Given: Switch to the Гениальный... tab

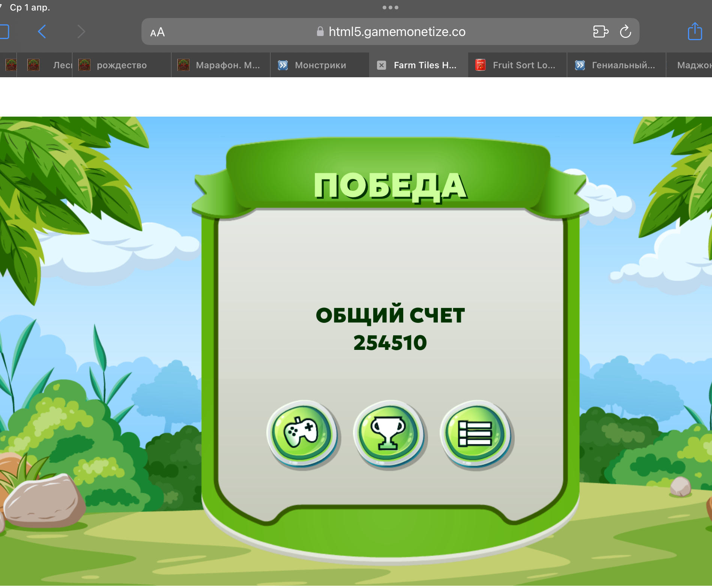Looking at the screenshot, I should click(617, 65).
